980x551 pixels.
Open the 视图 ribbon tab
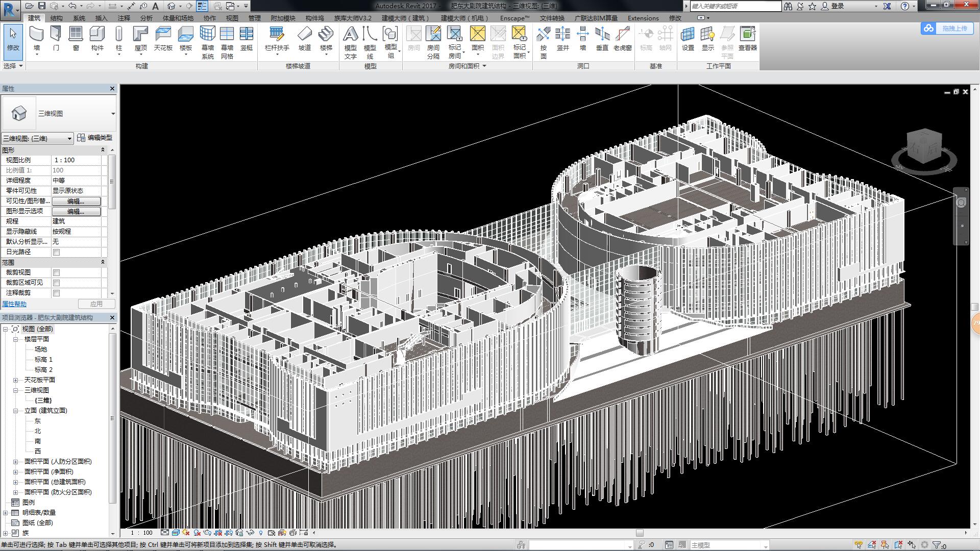coord(232,18)
